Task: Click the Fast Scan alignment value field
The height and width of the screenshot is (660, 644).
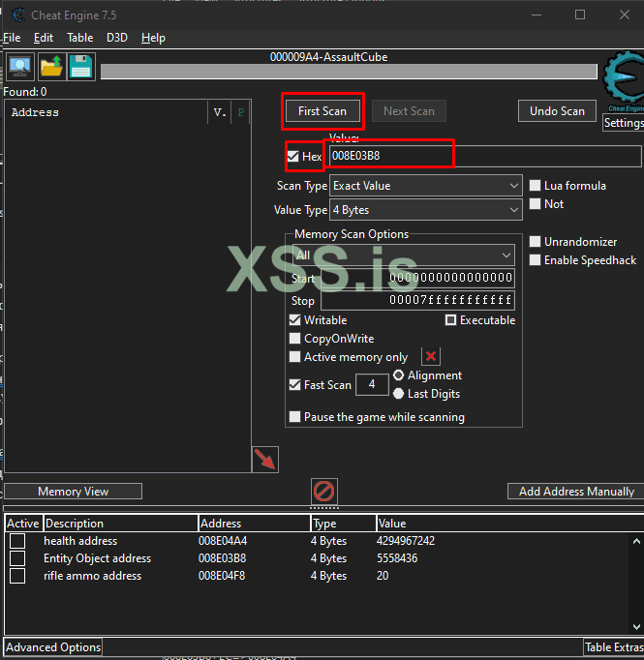Action: point(372,384)
